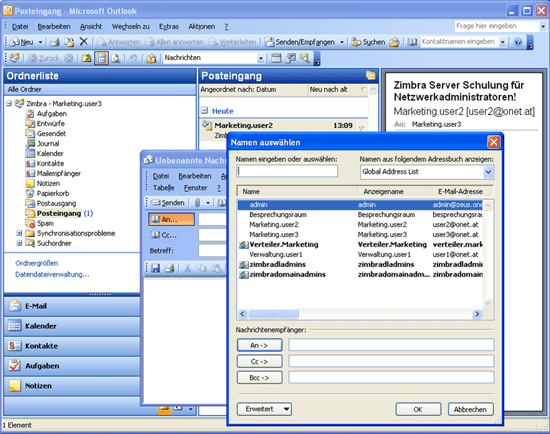Collapse the Zimbra - Marketing.user3 tree root
This screenshot has height=434, width=550.
coord(9,104)
